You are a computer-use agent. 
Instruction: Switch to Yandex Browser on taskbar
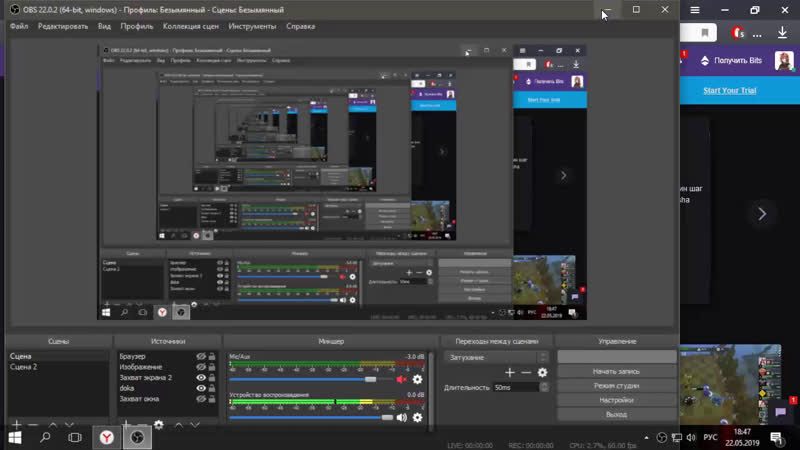107,438
